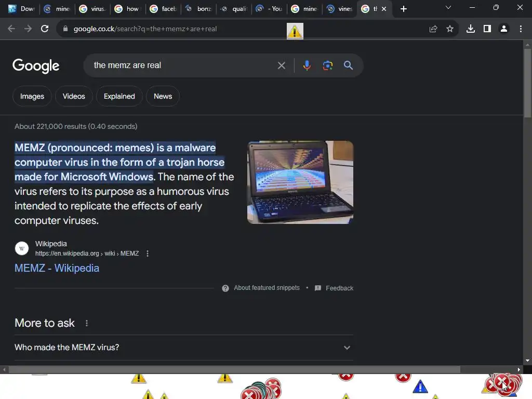
Task: Open 'MEMZ - Wikipedia' link
Action: (57, 268)
